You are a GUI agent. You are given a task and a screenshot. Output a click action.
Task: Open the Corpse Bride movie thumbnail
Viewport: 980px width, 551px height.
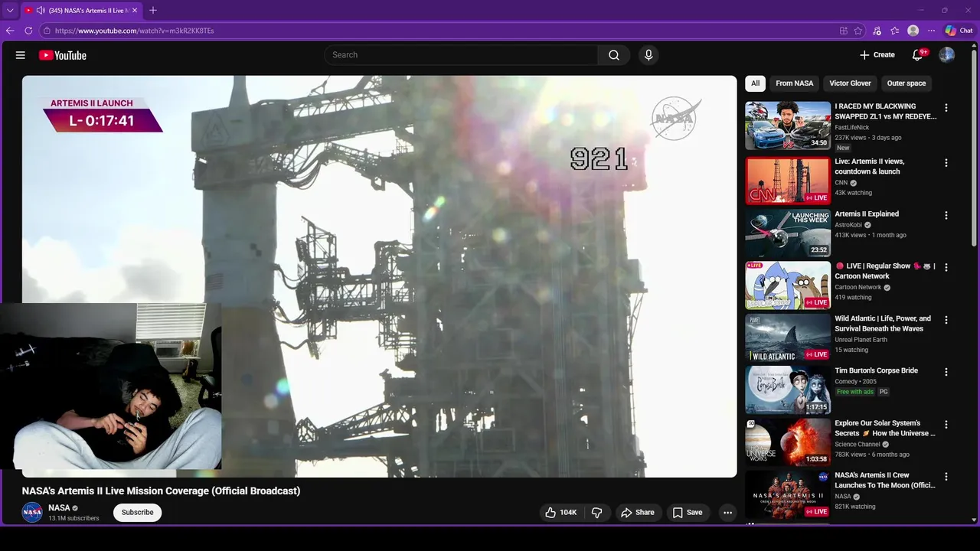788,390
